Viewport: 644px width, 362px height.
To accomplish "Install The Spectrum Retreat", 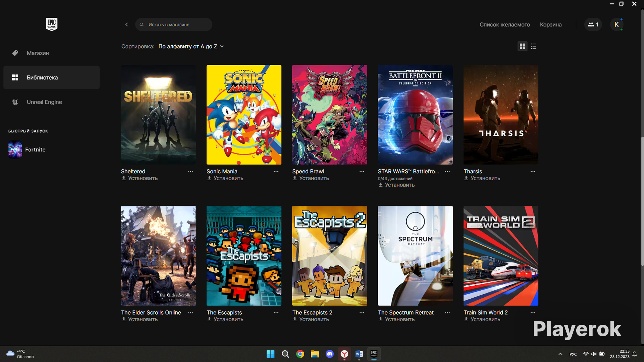I will pos(396,319).
